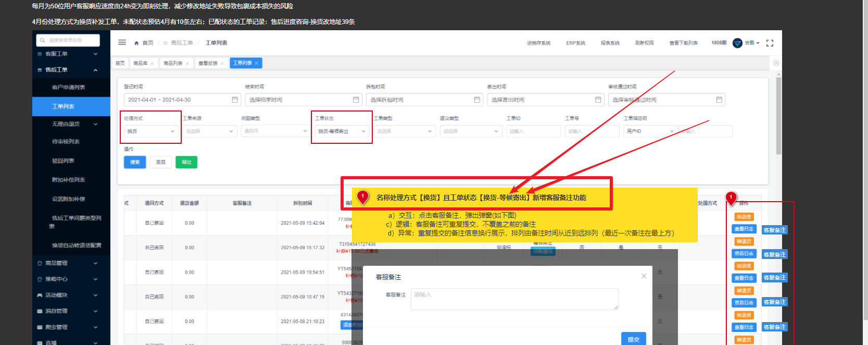868x345 pixels.
Task: Close all tabs with the circled X
Action: 776,63
